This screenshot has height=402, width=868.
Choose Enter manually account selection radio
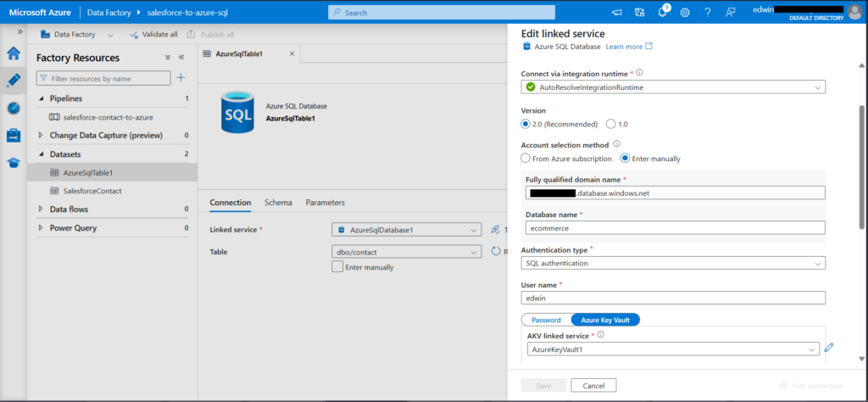[625, 159]
